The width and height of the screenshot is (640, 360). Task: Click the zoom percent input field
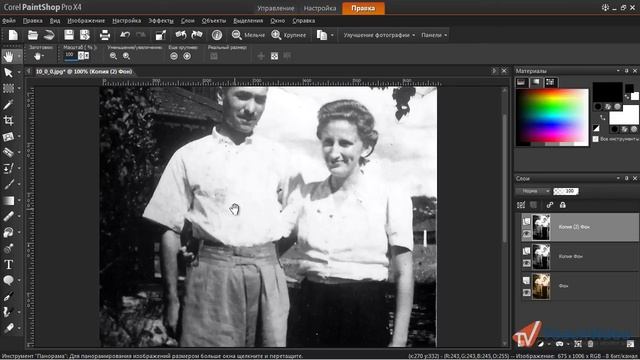(x=71, y=56)
